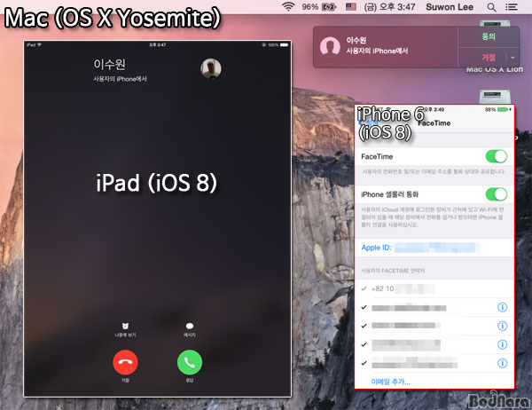Open Notification Center list icon
532x410 pixels.
[x=511, y=7]
